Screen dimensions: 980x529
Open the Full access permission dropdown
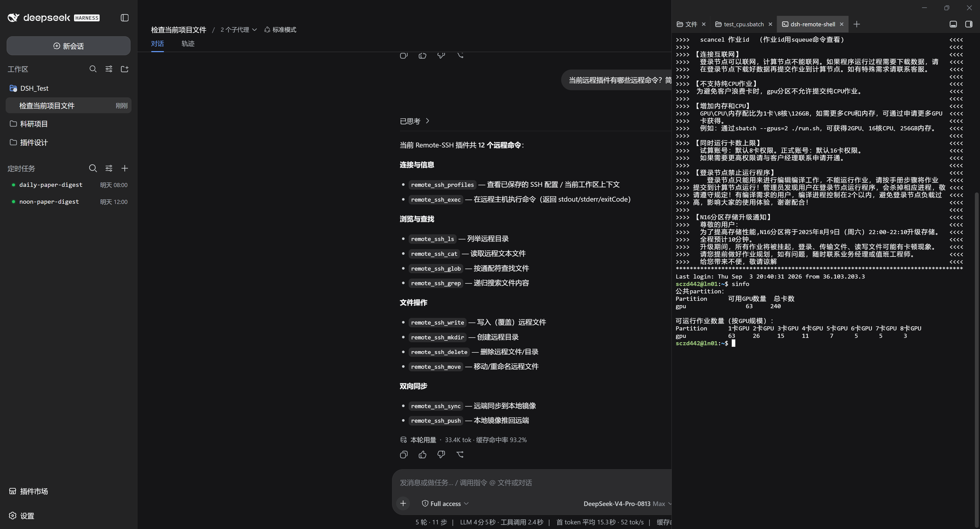[445, 504]
